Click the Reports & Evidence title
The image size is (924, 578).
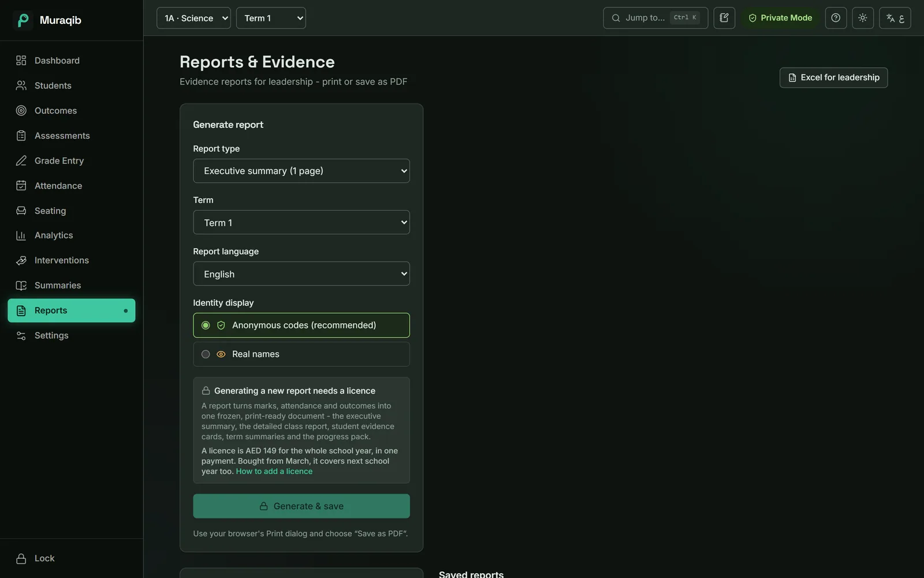[x=257, y=62]
